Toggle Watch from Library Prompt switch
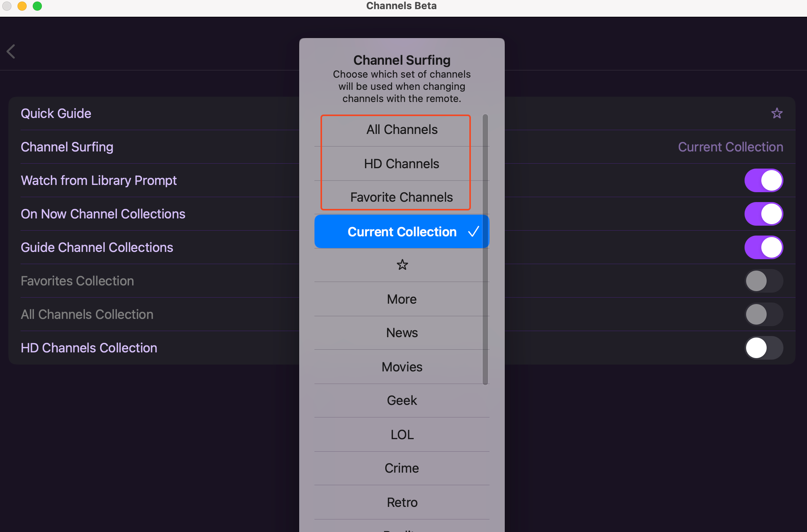 point(763,180)
